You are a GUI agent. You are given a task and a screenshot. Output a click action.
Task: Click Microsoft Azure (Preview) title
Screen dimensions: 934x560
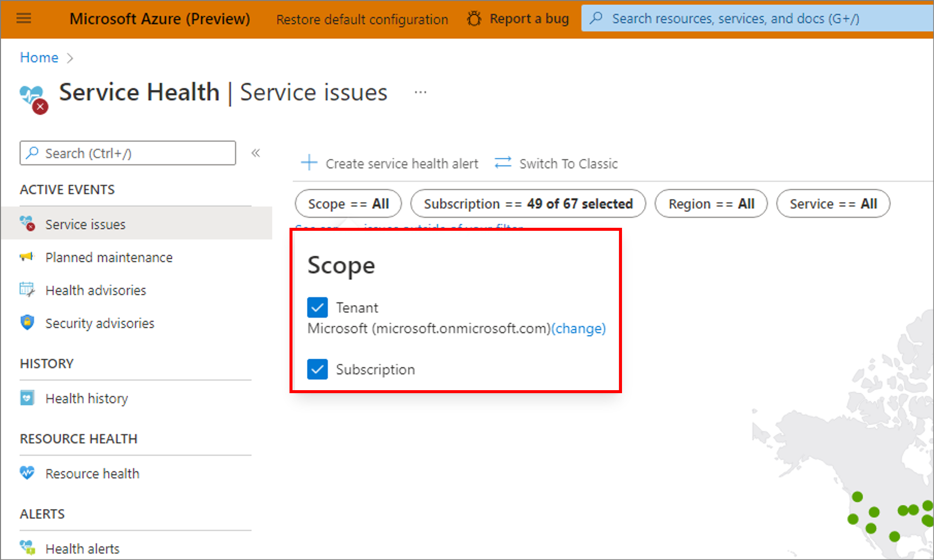pos(159,19)
